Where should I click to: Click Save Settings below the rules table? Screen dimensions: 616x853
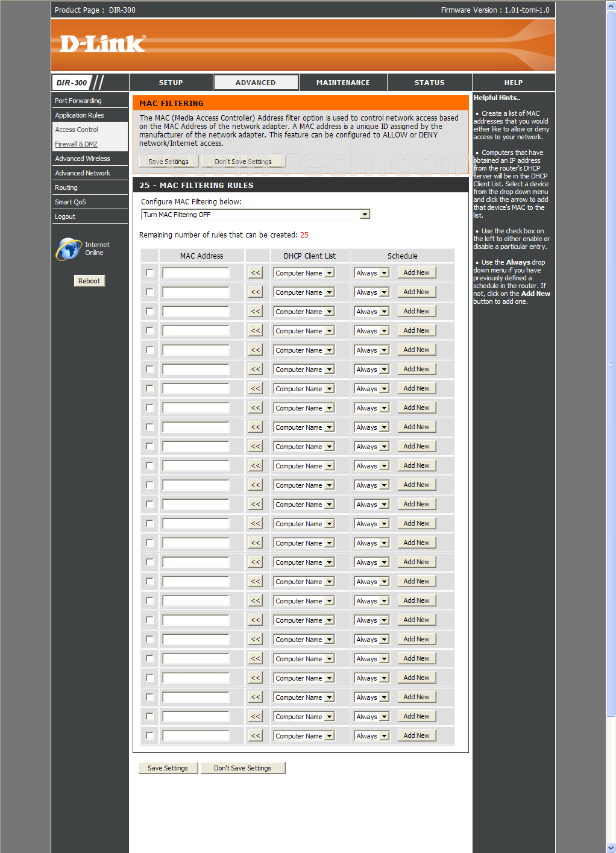[x=168, y=768]
